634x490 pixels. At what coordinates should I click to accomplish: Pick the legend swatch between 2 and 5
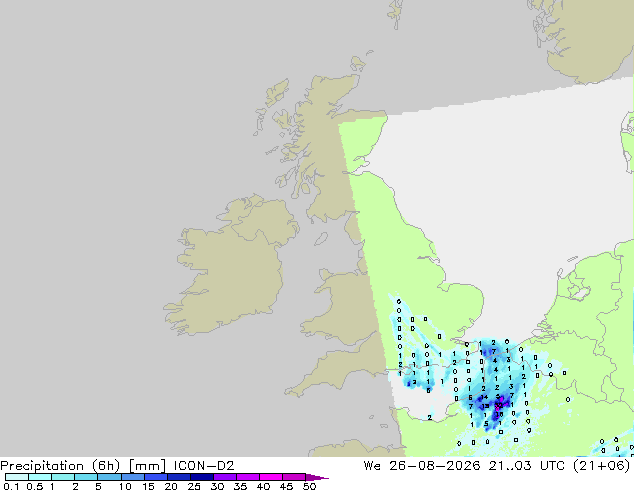click(86, 477)
